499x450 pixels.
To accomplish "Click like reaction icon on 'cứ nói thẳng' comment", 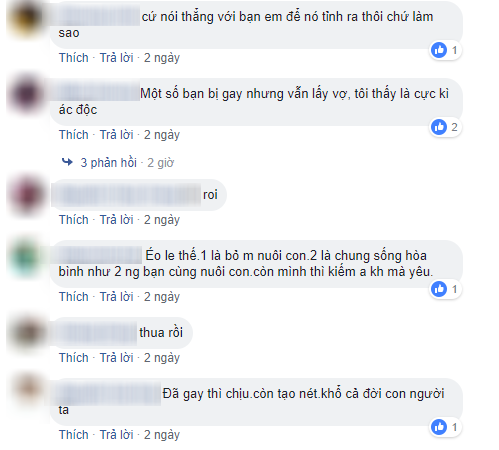I will [x=439, y=50].
